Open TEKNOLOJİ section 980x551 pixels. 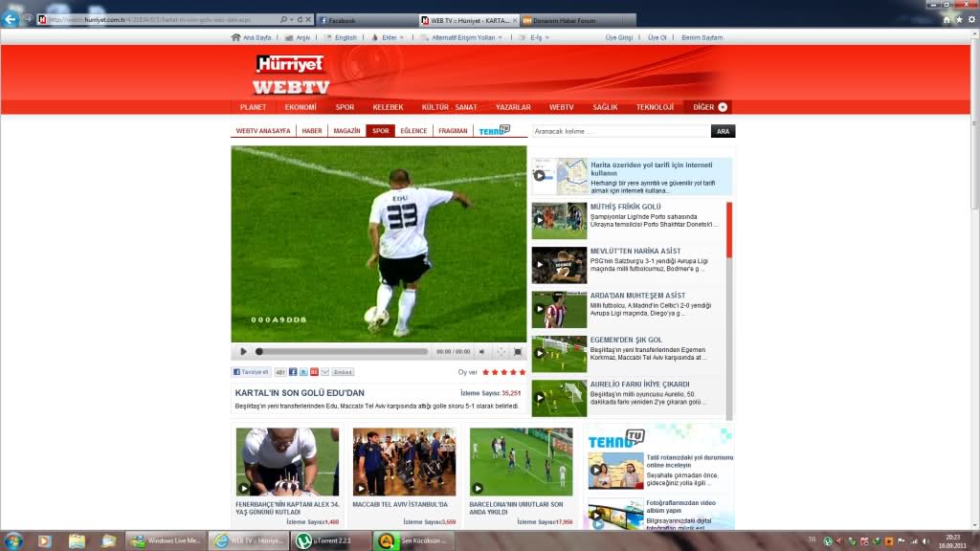655,107
